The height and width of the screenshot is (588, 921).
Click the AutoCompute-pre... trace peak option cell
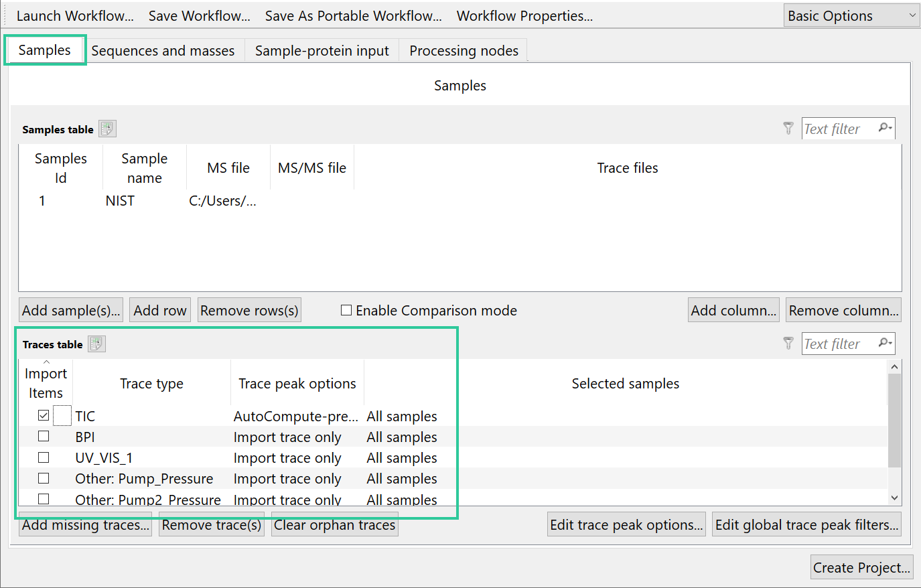tap(297, 416)
